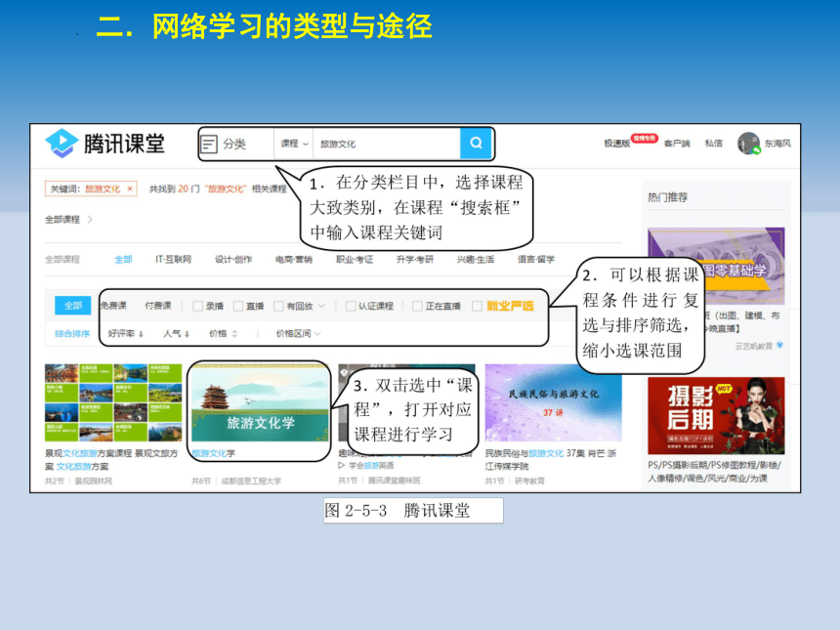The height and width of the screenshot is (630, 840).
Task: Check the 正在直播 checkbox
Action: pyautogui.click(x=417, y=306)
